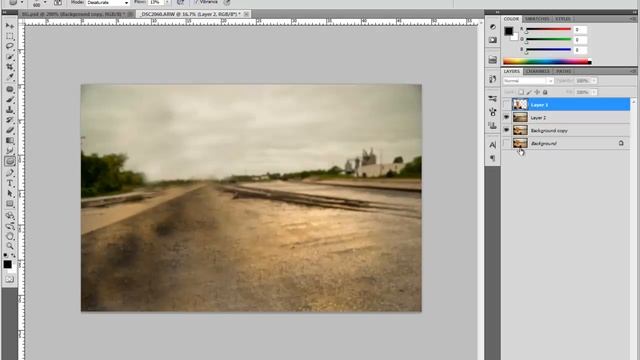
Task: Select the Eraser tool
Action: (10, 130)
